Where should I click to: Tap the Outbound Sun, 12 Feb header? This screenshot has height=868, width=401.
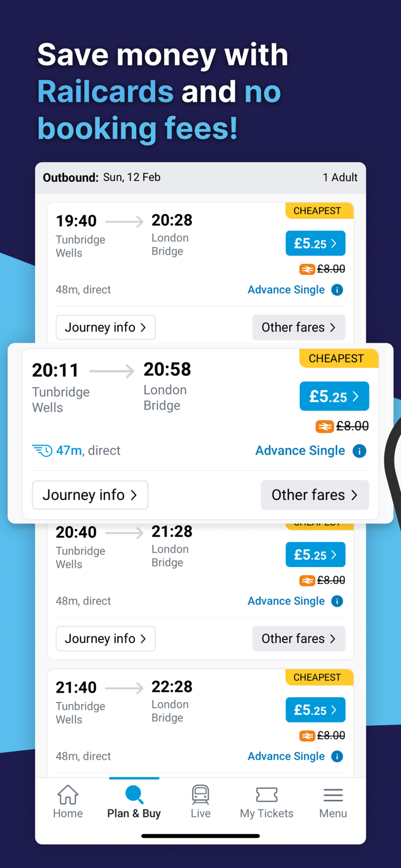coord(101,177)
